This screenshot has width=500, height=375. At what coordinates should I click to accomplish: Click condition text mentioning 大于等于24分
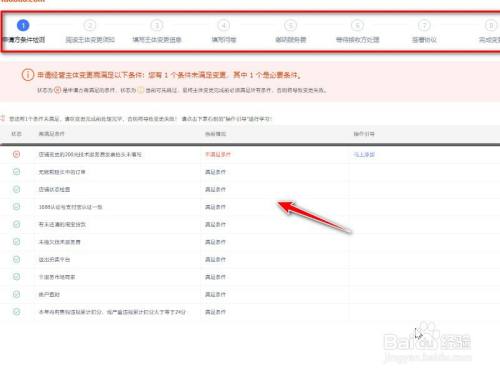coord(112,312)
